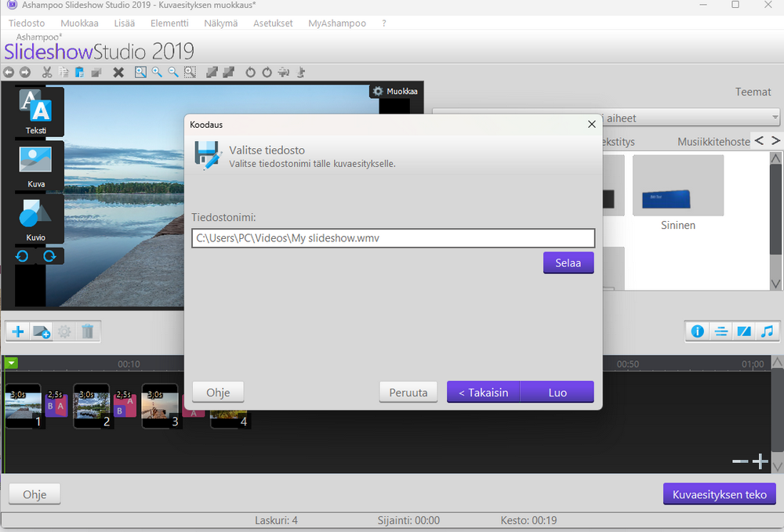Switch to the Musiikkitehoste tab
Viewport: 784px width, 532px height.
(x=713, y=142)
